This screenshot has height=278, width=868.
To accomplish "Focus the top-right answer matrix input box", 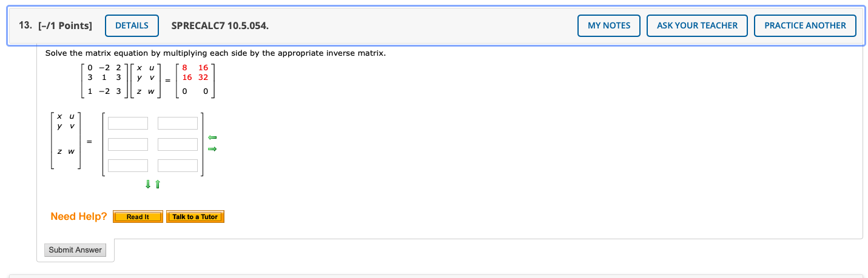I will click(x=178, y=124).
